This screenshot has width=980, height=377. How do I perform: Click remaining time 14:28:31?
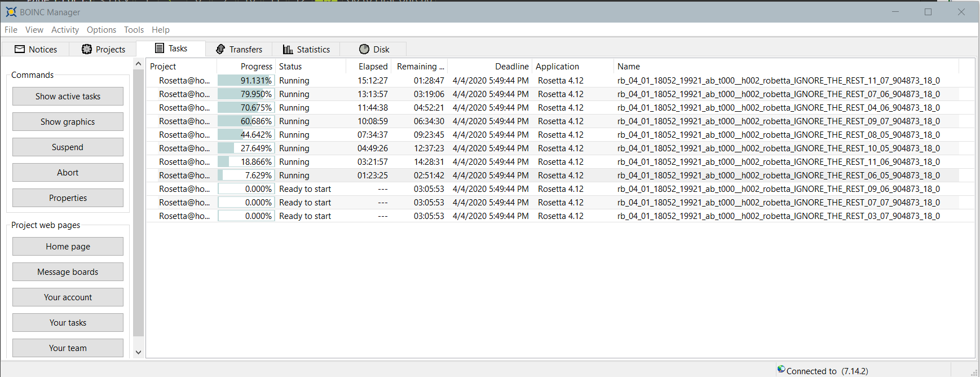[x=429, y=162]
